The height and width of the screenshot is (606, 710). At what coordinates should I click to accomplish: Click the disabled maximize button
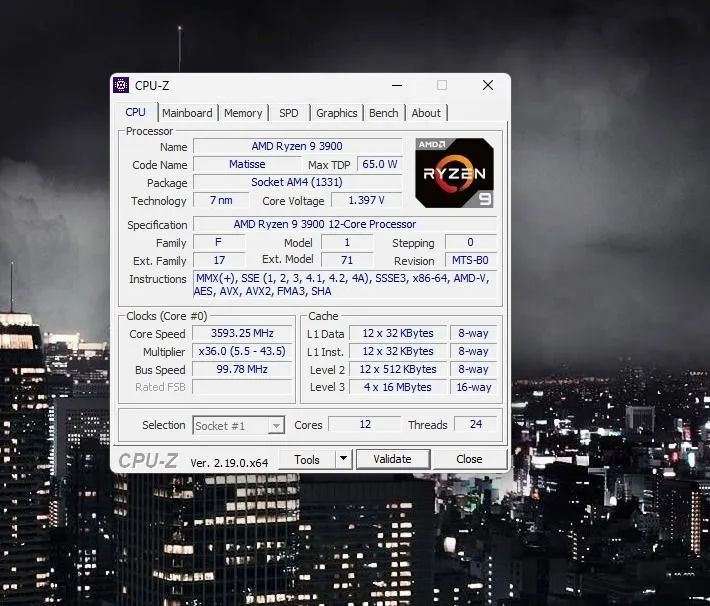pos(442,85)
